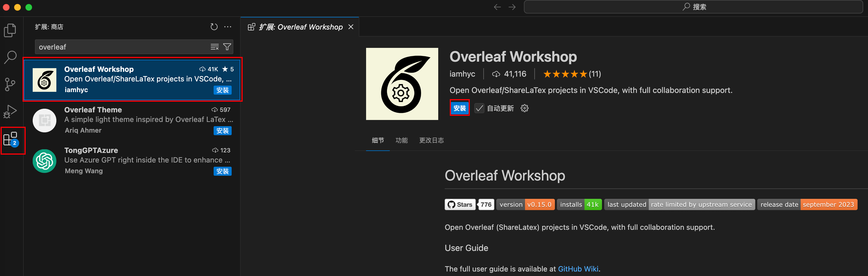Click the overleaf search input field
The image size is (868, 276).
pyautogui.click(x=121, y=47)
